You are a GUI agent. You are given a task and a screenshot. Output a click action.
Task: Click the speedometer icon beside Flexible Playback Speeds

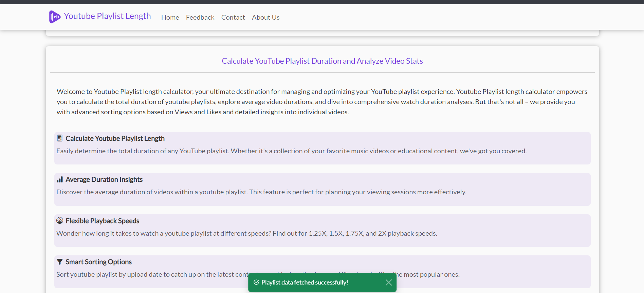(60, 220)
